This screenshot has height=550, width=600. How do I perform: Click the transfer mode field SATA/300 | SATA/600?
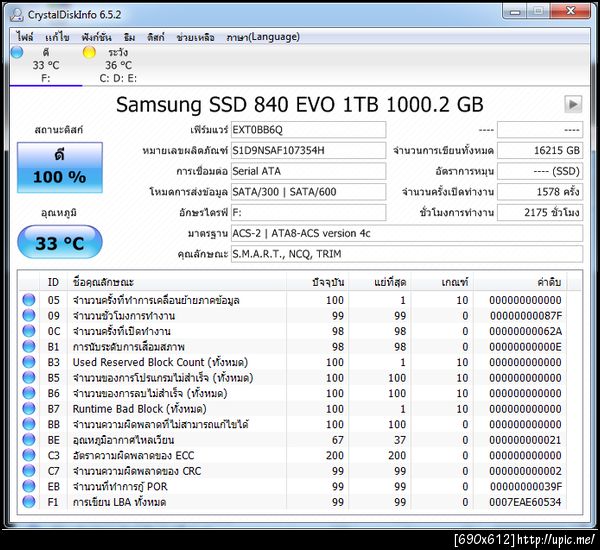tap(308, 192)
